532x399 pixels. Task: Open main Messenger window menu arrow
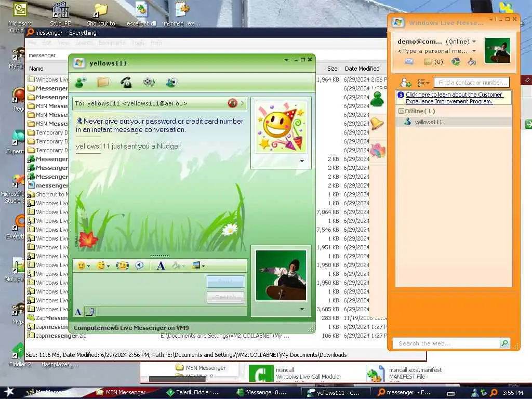pyautogui.click(x=491, y=19)
